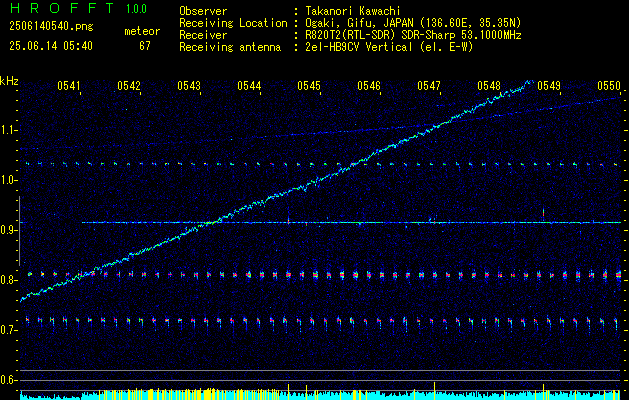Image resolution: width=629 pixels, height=400 pixels.
Task: Click time marker 0543
Action: click(x=189, y=85)
